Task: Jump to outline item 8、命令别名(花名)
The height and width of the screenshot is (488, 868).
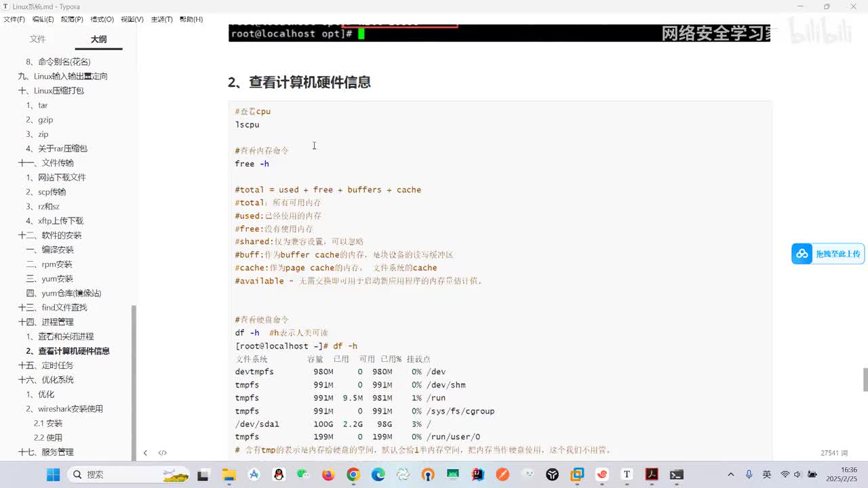Action: 58,62
